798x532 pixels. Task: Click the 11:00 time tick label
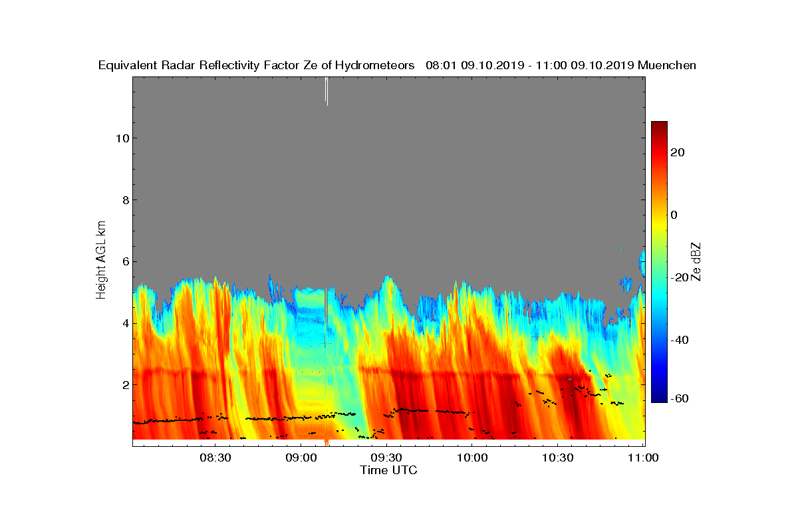643,458
